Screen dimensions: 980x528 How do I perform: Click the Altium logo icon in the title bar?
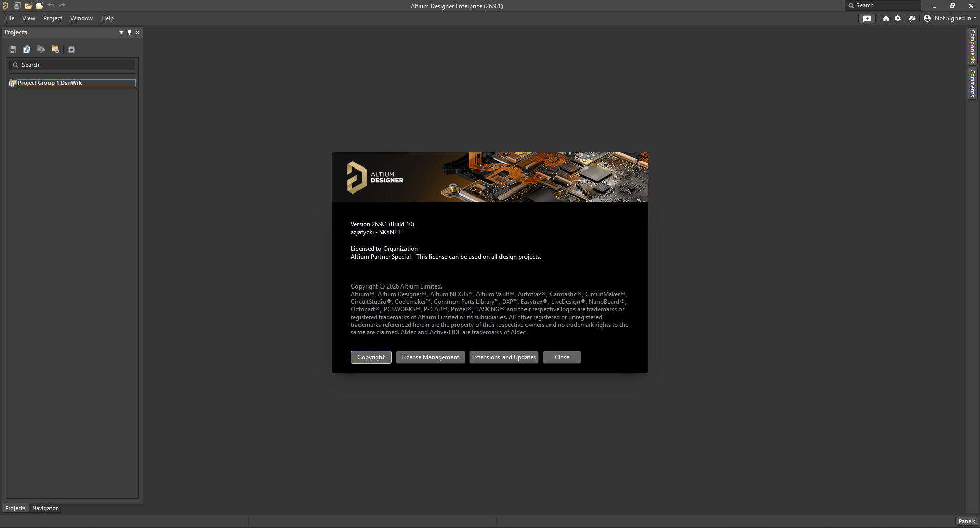click(5, 6)
